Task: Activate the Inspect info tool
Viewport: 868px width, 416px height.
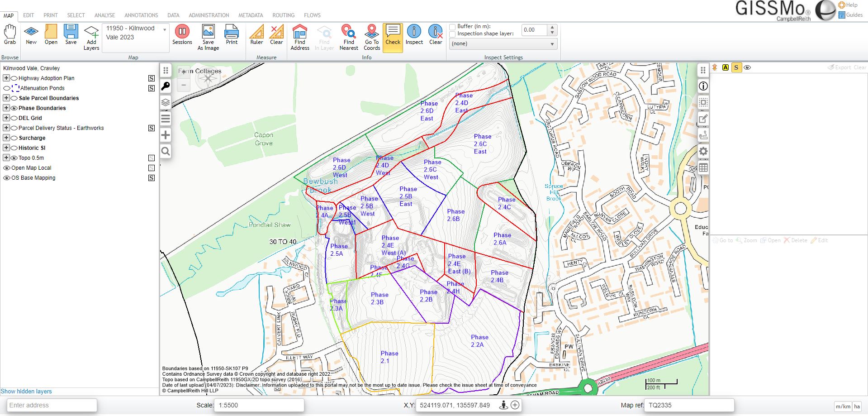Action: tap(414, 35)
